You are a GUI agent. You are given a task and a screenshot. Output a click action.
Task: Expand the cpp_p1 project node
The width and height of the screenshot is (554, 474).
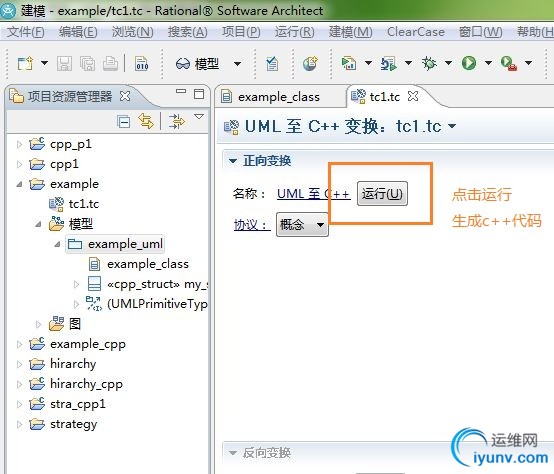pyautogui.click(x=19, y=144)
